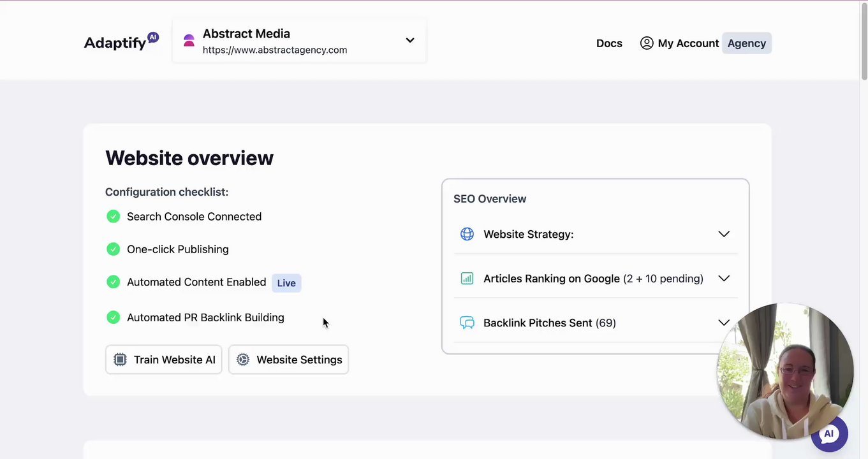Open the Docs menu item
Viewport: 868px width, 459px height.
(x=609, y=43)
